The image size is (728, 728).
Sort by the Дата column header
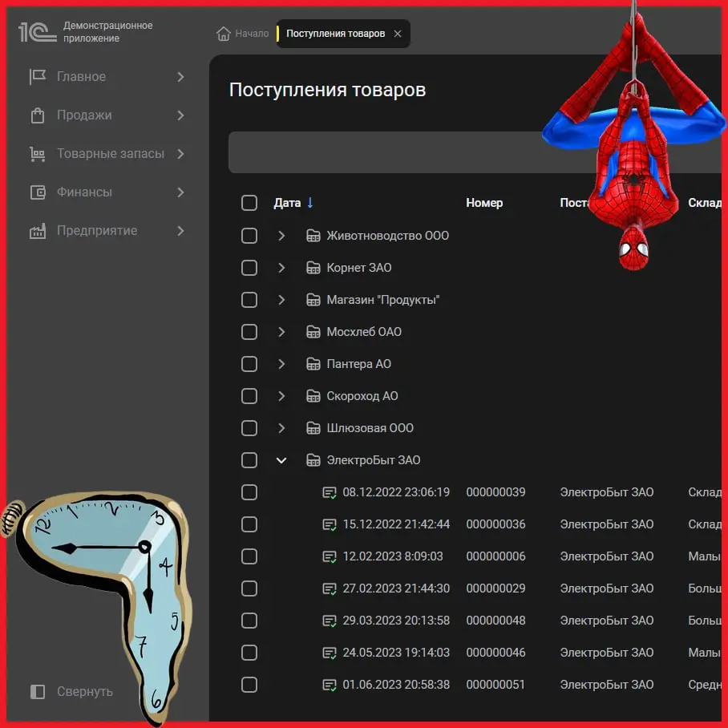pos(287,203)
